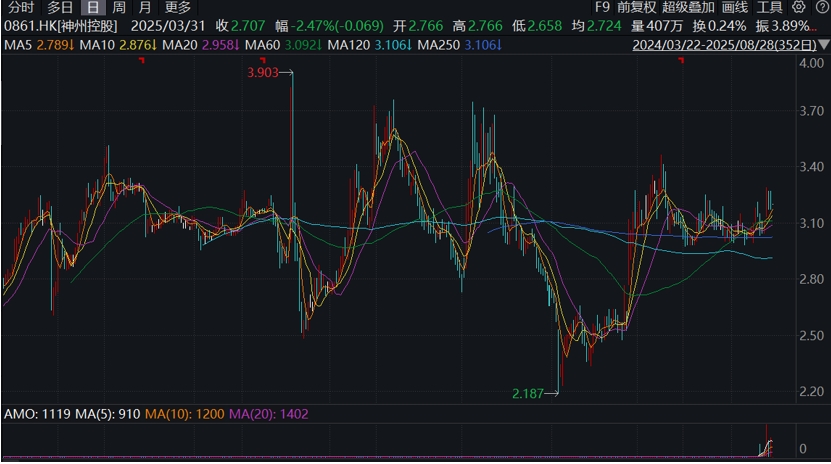This screenshot has height=464, width=831.
Task: Open the help question mark icon
Action: (822, 7)
